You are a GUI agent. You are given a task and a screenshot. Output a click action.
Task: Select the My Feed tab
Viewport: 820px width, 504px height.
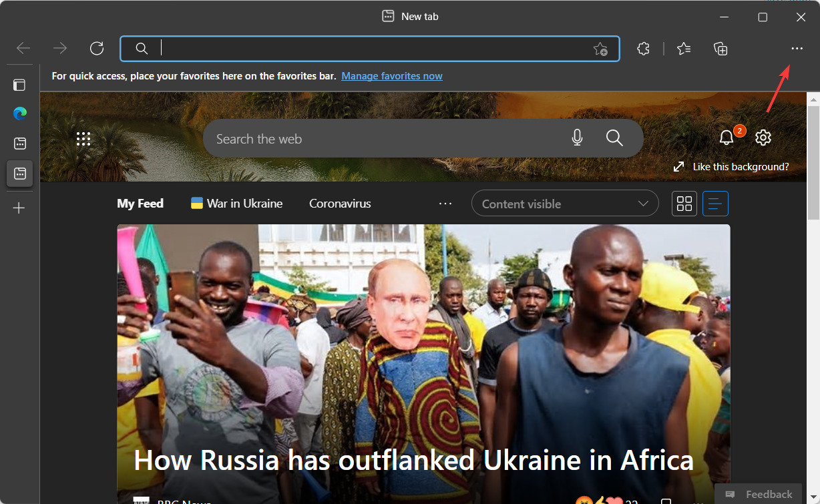point(140,204)
